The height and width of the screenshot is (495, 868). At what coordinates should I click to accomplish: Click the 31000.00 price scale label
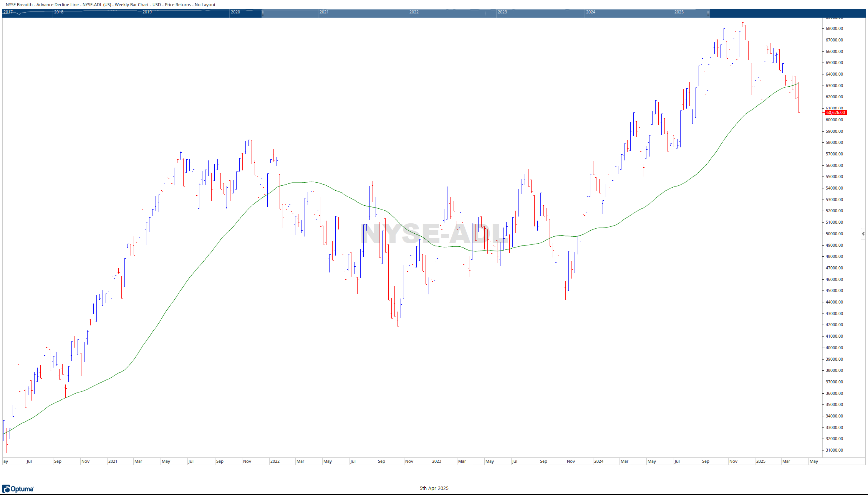[x=834, y=450]
